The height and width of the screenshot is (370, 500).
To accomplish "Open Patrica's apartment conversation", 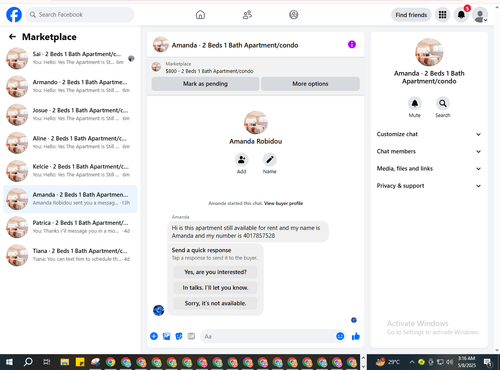I will pos(70,227).
